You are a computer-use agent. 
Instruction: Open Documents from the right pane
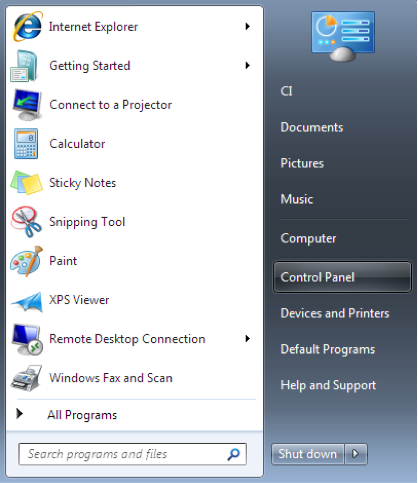tap(312, 127)
